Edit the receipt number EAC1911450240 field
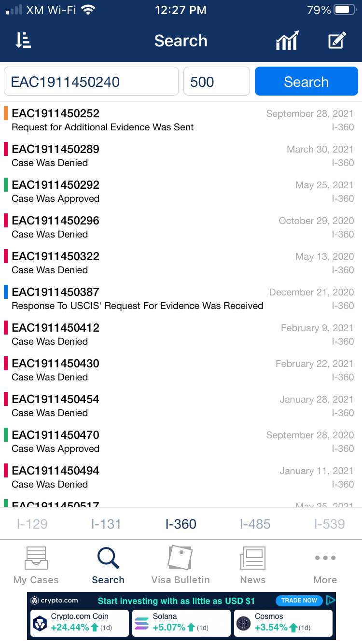This screenshot has height=644, width=362. pos(91,81)
